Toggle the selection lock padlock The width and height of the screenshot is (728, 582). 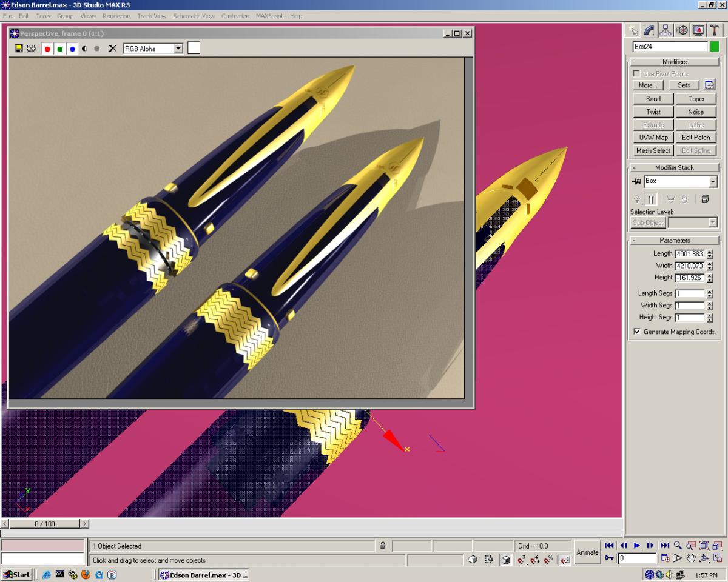coord(383,546)
